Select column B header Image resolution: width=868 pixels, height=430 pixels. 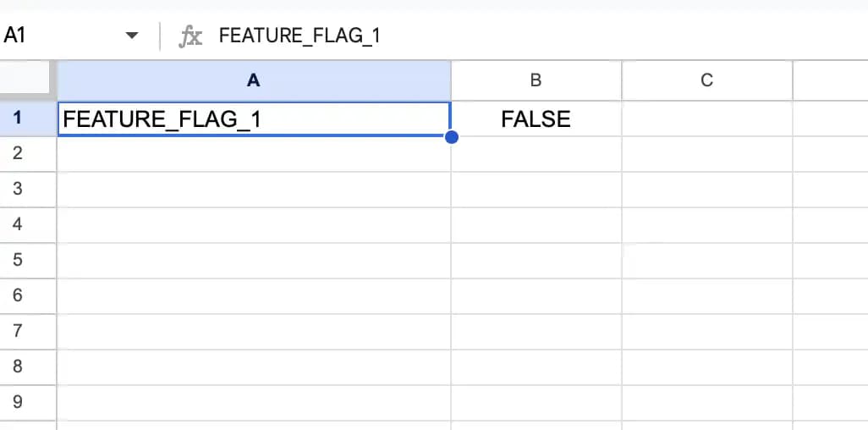tap(536, 81)
